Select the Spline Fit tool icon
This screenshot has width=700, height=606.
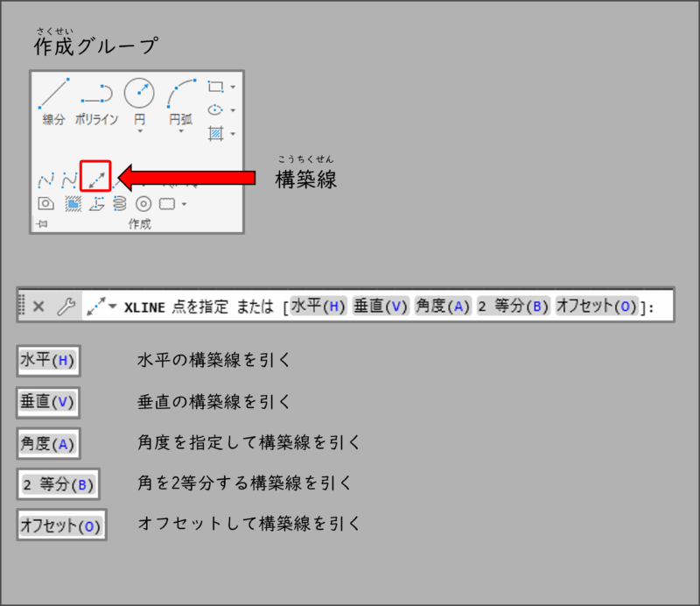pos(46,180)
